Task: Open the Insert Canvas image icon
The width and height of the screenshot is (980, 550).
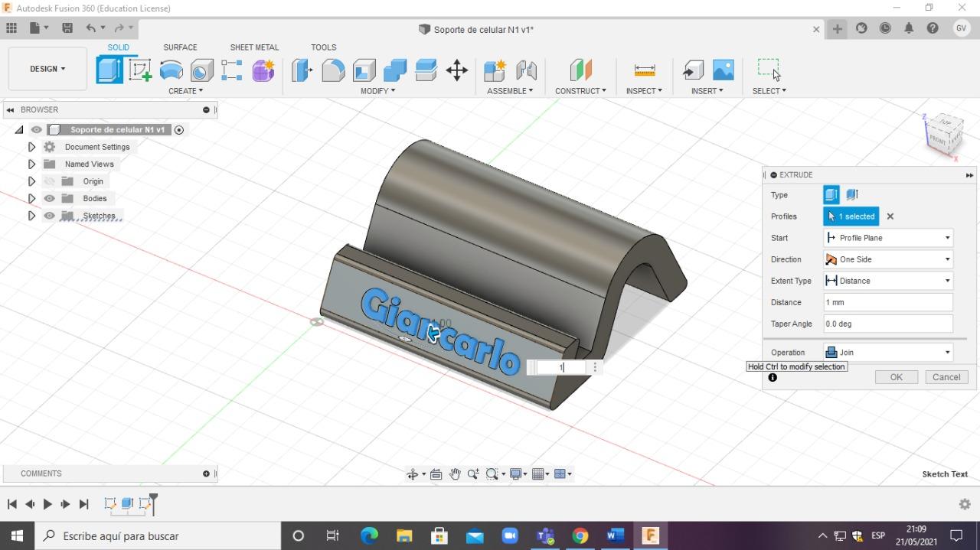Action: point(723,70)
